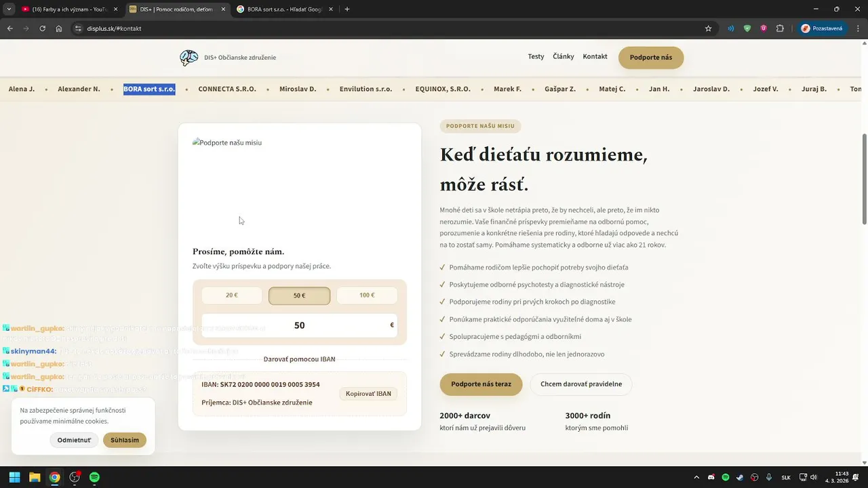Click the blue sound-waves extension icon
This screenshot has width=868, height=488.
[x=731, y=28]
